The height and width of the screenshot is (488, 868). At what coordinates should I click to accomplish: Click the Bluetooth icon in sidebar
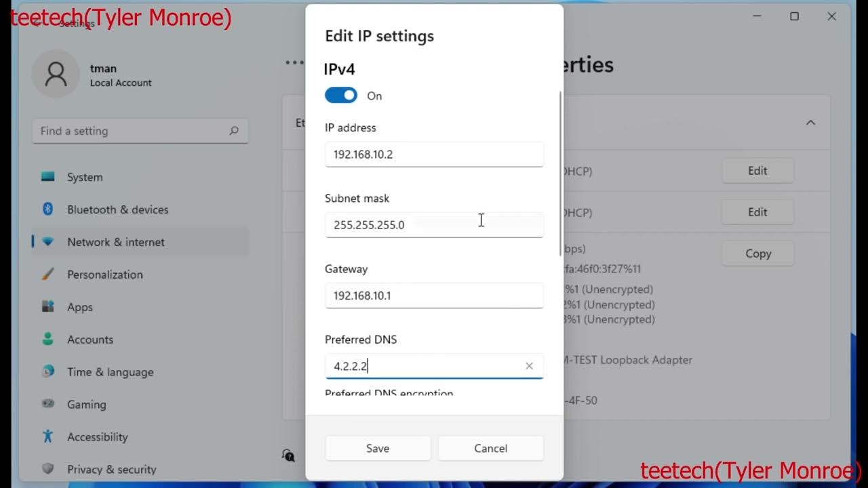coord(47,209)
